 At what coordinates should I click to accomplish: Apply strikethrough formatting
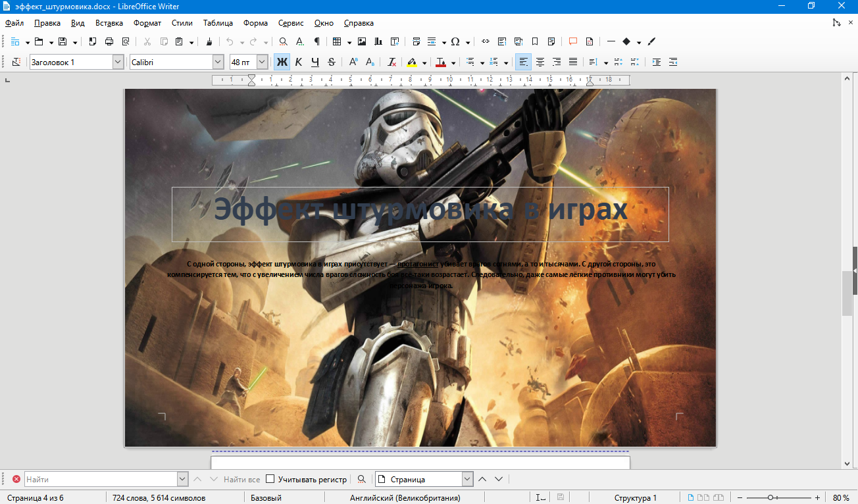tap(331, 62)
